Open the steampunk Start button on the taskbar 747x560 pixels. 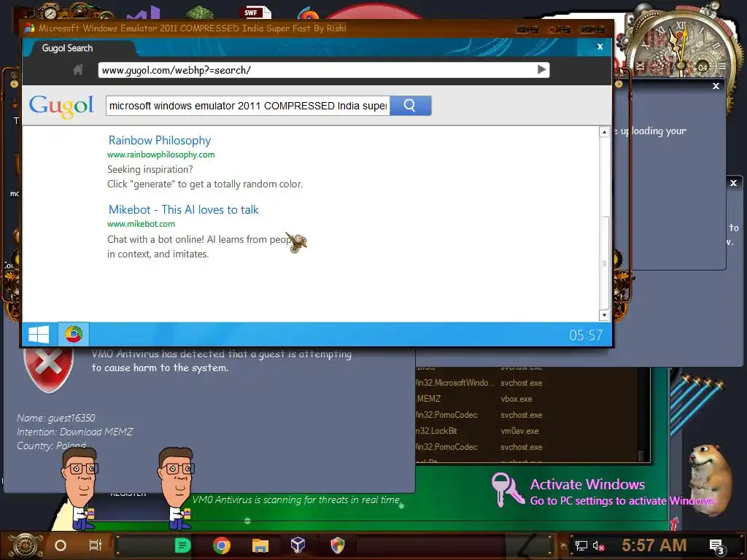click(26, 545)
